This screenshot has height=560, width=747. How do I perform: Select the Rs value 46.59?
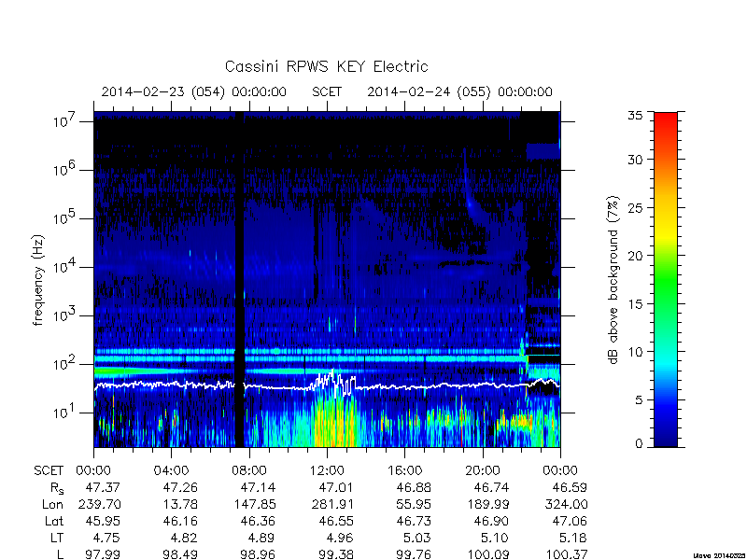[570, 487]
